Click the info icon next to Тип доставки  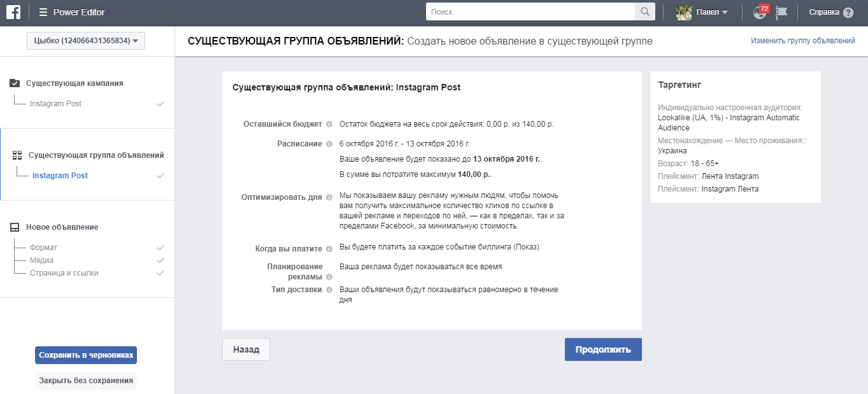(329, 290)
